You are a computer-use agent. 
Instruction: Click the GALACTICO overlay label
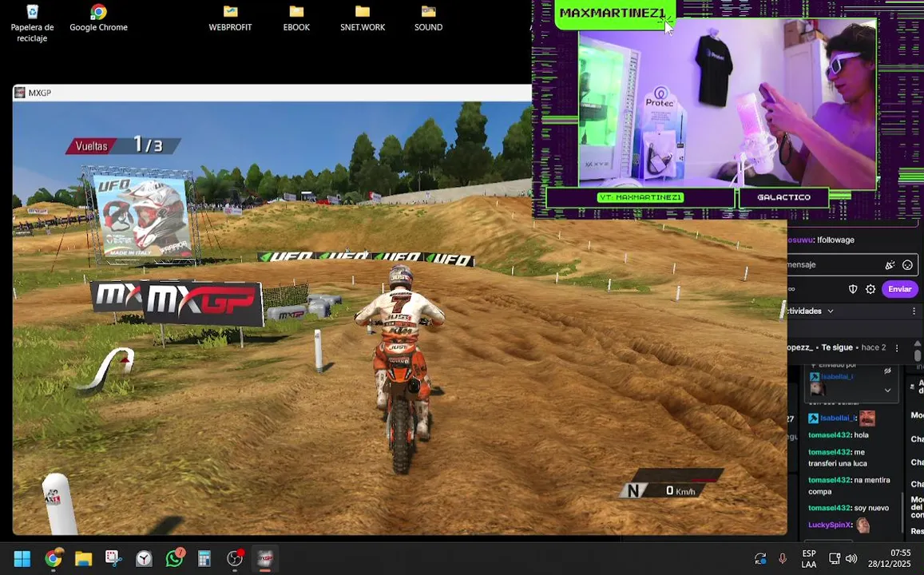point(783,197)
